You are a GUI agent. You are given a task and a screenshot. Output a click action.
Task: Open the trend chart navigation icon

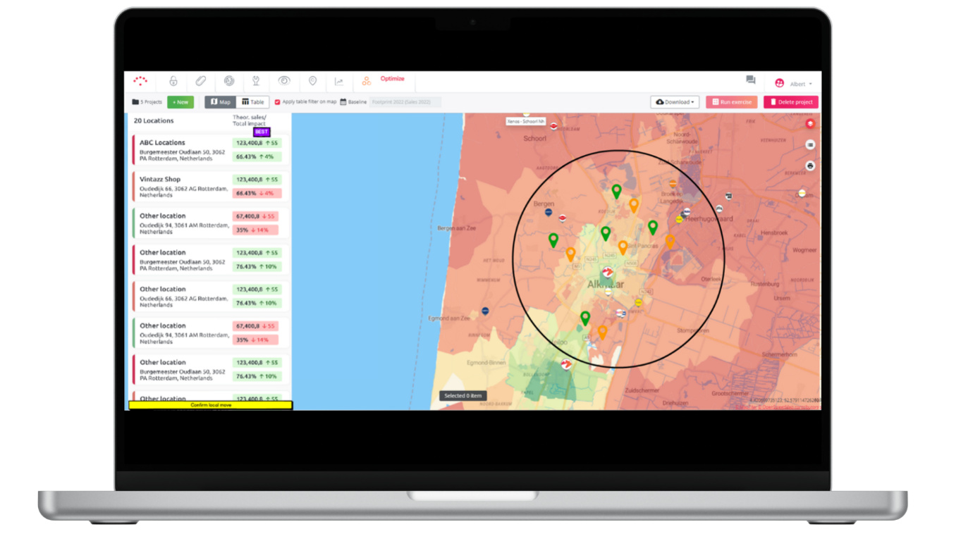click(339, 82)
